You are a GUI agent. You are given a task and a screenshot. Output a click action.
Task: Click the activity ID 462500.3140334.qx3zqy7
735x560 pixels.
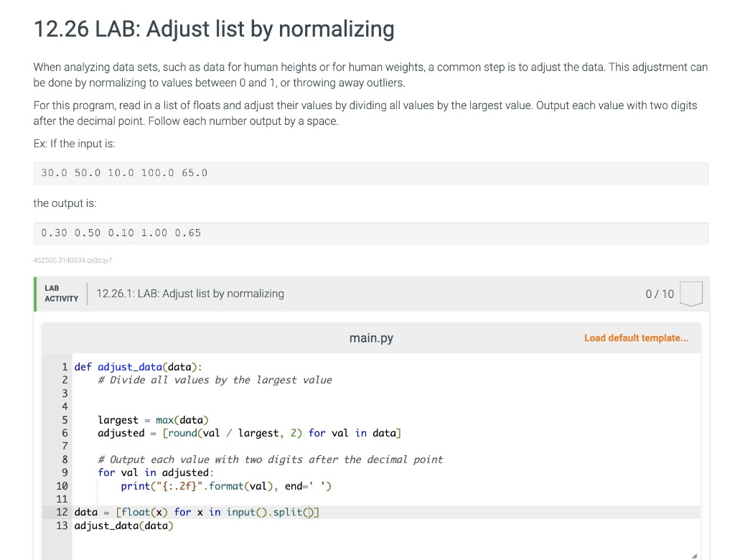pos(72,260)
